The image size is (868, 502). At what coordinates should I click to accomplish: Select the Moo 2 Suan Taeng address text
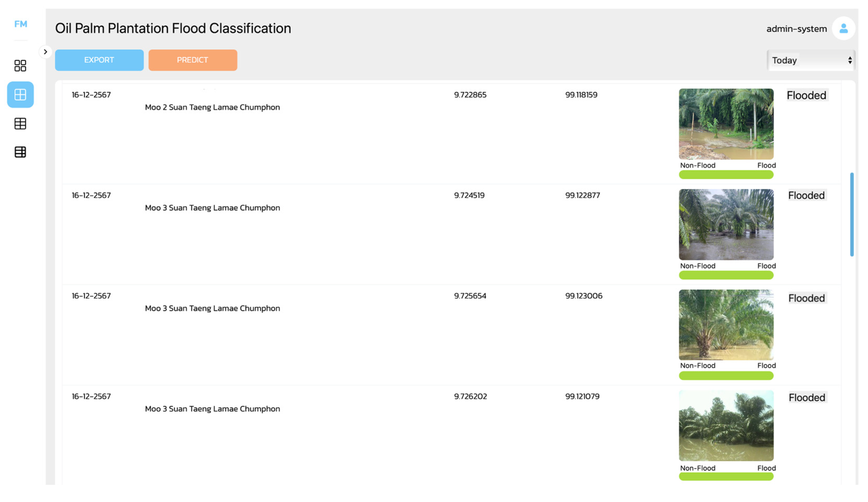coord(212,107)
